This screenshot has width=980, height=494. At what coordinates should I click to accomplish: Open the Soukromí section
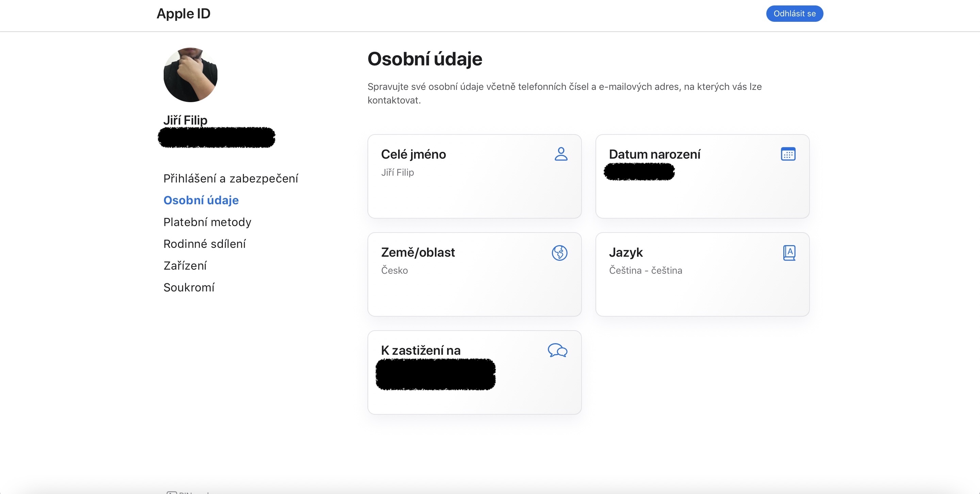click(x=189, y=287)
